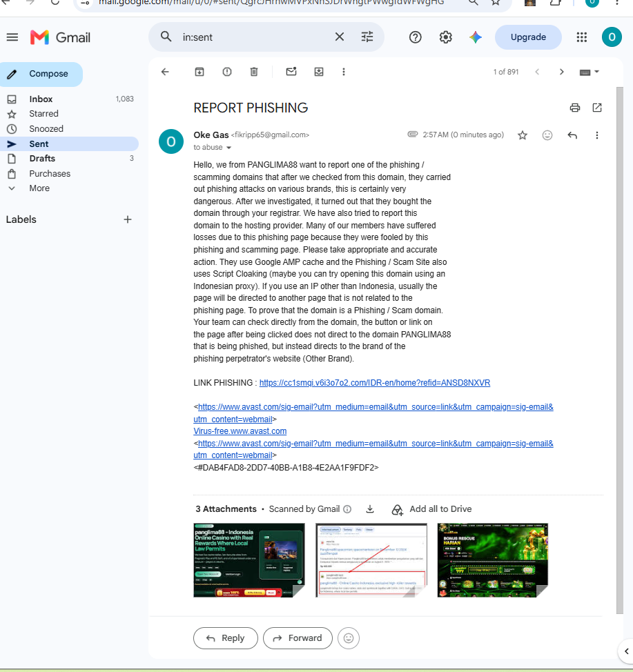Open the first avast sig-email link
The image size is (633, 672).
(x=373, y=413)
